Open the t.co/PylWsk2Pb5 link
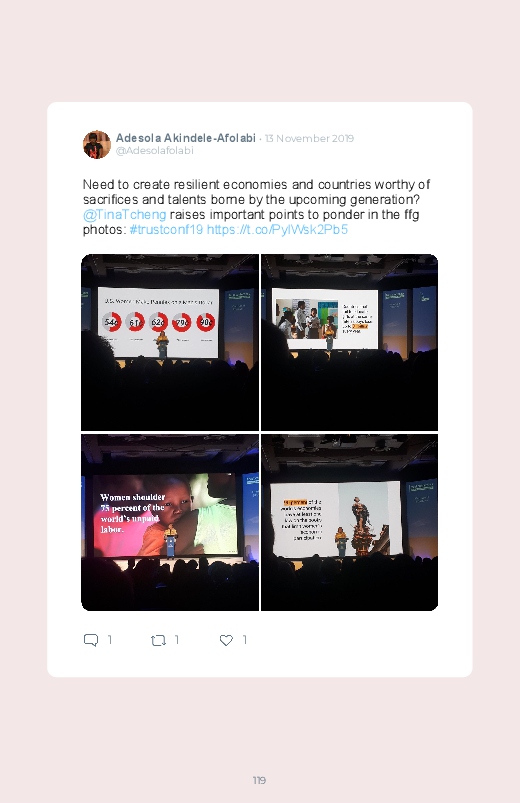 (x=277, y=229)
